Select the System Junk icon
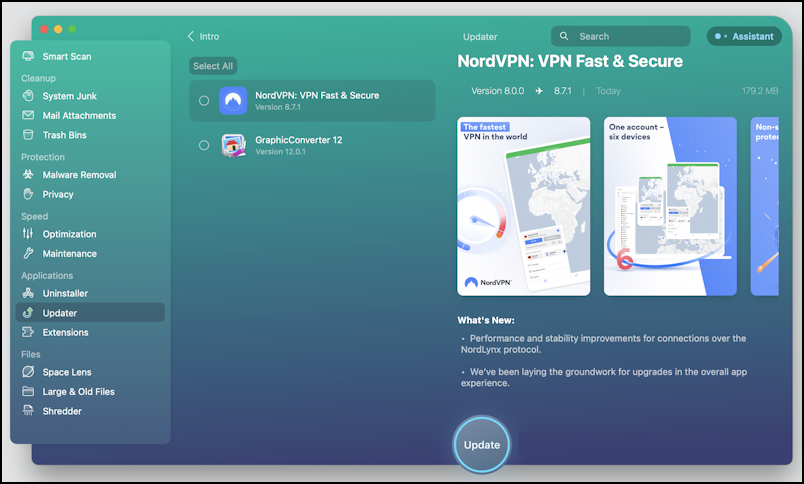 click(x=28, y=95)
